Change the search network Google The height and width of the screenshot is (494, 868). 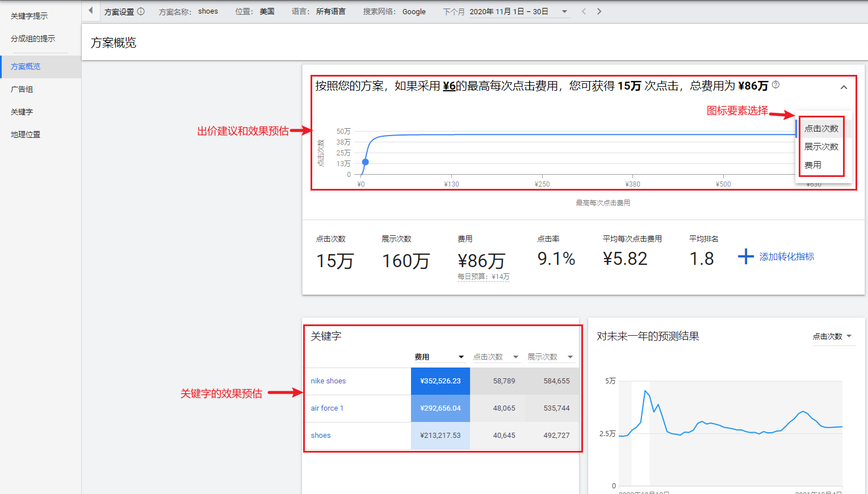pyautogui.click(x=414, y=11)
